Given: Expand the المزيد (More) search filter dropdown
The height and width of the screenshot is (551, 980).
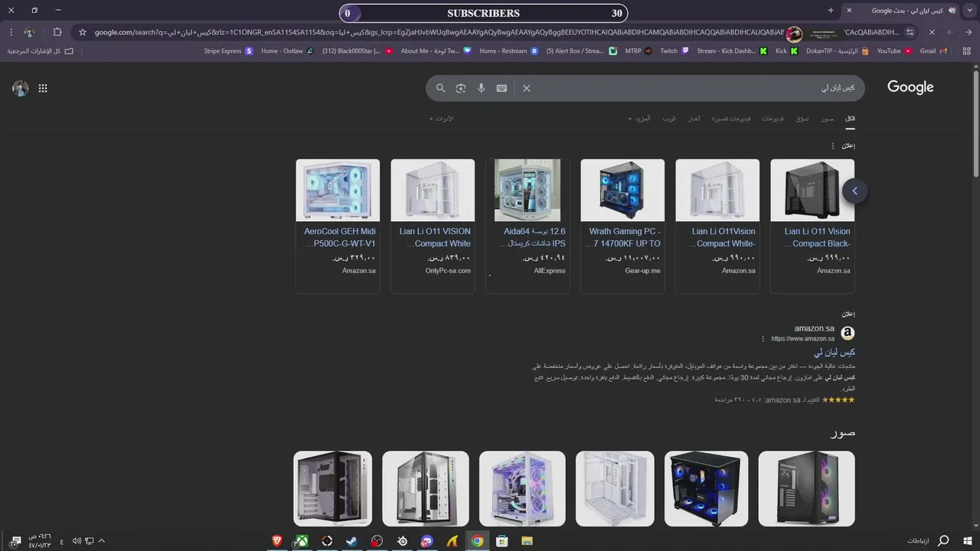Looking at the screenshot, I should (x=639, y=119).
